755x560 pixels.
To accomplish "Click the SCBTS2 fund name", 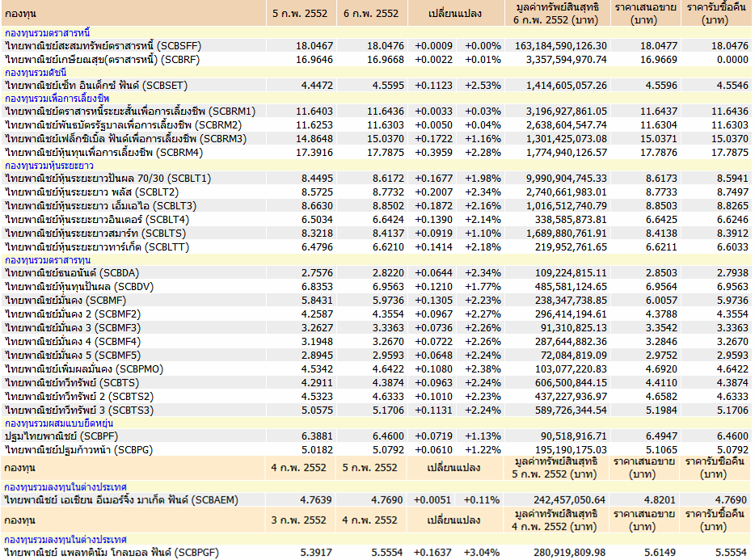I will pos(79,397).
